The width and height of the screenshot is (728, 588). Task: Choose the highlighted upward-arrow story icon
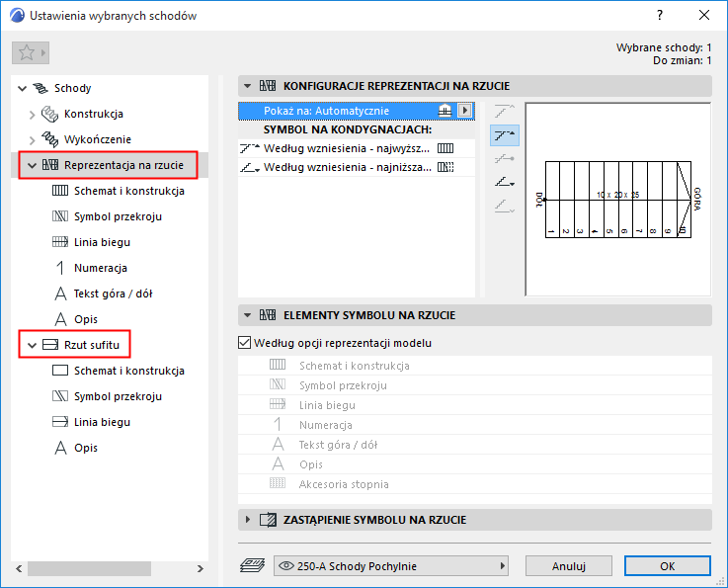pyautogui.click(x=504, y=135)
